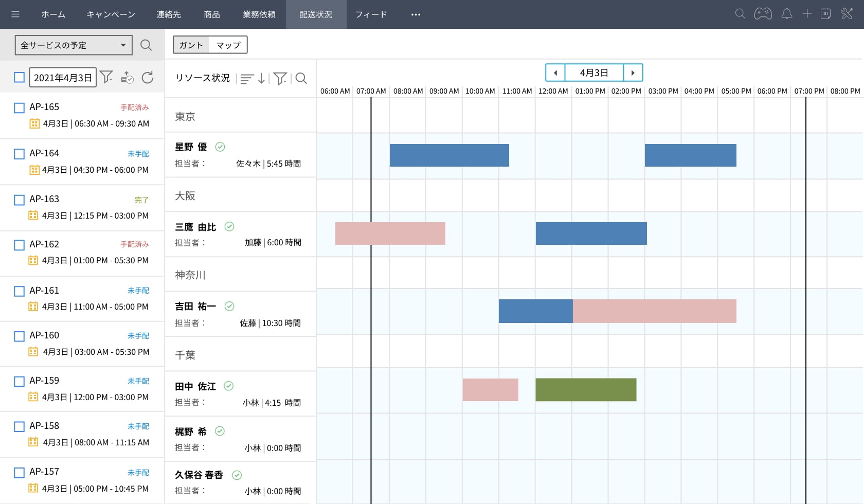The image size is (864, 504).
Task: Click the 4月3日 date button
Action: [x=594, y=73]
